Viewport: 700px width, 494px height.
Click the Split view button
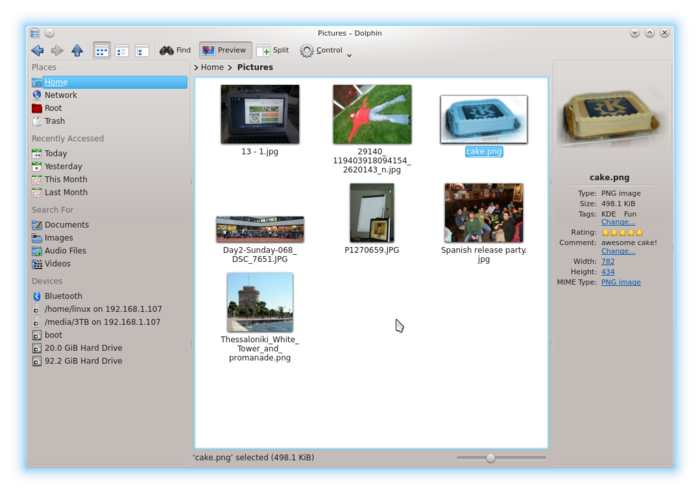pos(273,50)
